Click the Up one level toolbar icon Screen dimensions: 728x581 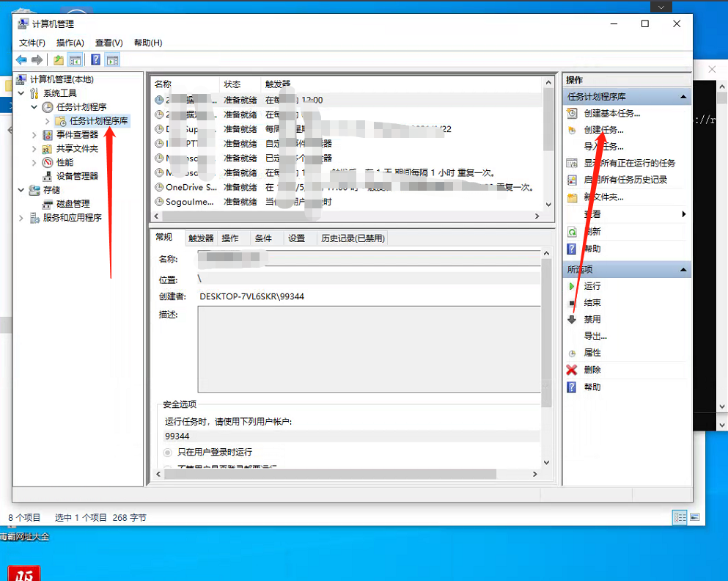click(59, 60)
